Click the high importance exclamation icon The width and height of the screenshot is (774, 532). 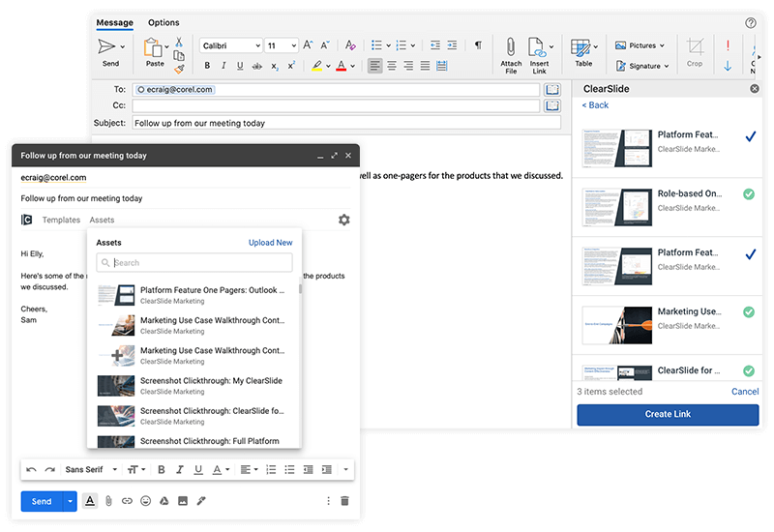(728, 45)
